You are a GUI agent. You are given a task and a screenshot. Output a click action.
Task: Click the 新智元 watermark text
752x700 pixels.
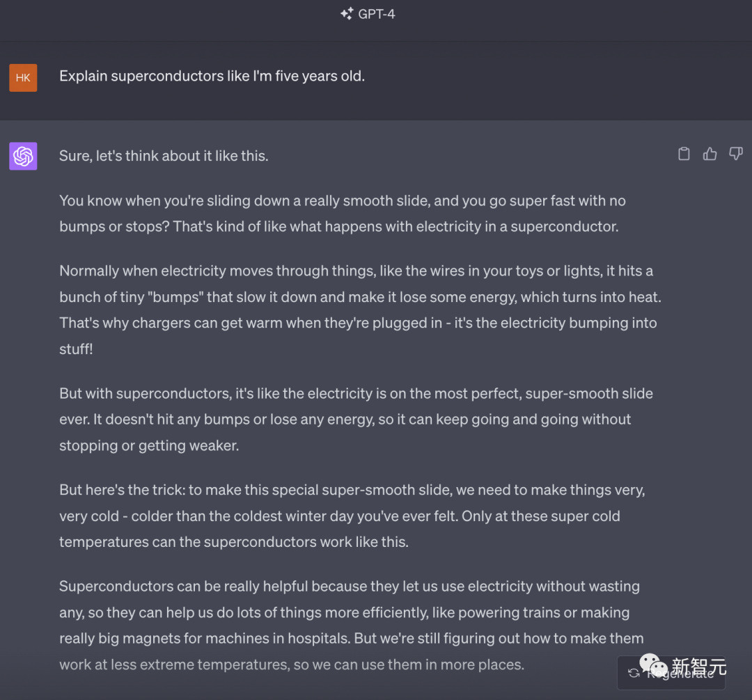tap(698, 667)
